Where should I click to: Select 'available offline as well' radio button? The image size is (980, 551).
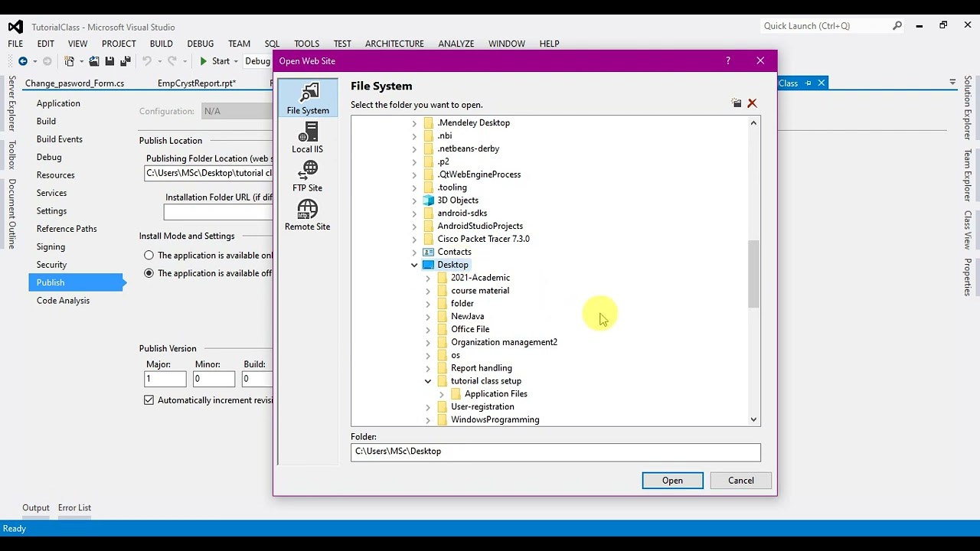(149, 273)
